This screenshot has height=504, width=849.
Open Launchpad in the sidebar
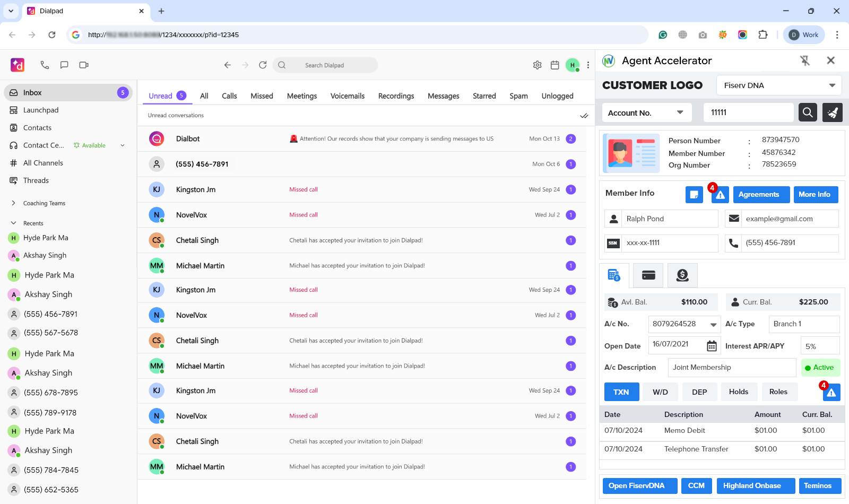pos(68,110)
